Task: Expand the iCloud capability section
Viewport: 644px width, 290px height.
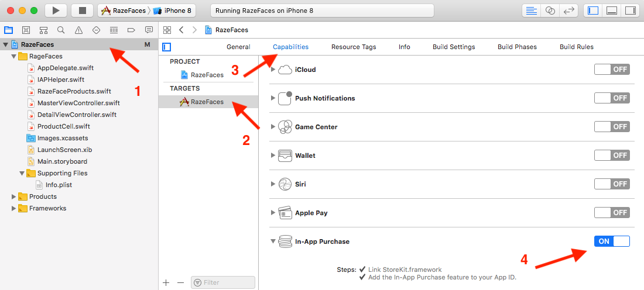Action: [273, 70]
